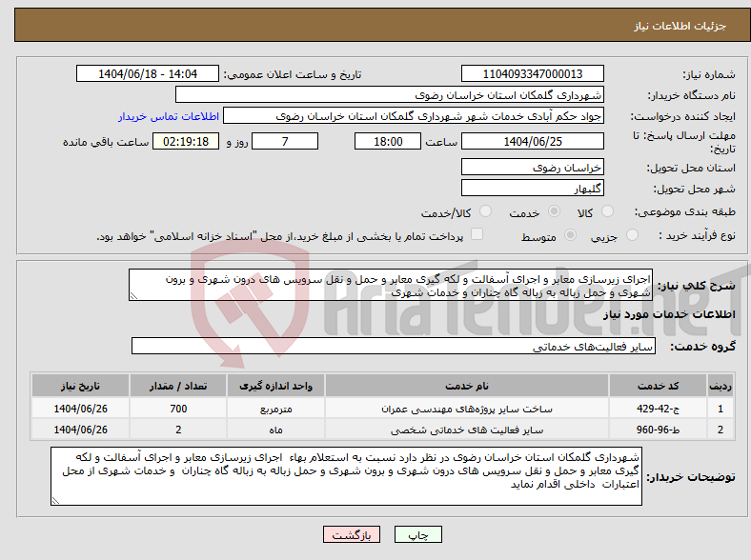Select the جزیی purchase type radio
This screenshot has height=560, width=751.
tap(632, 234)
